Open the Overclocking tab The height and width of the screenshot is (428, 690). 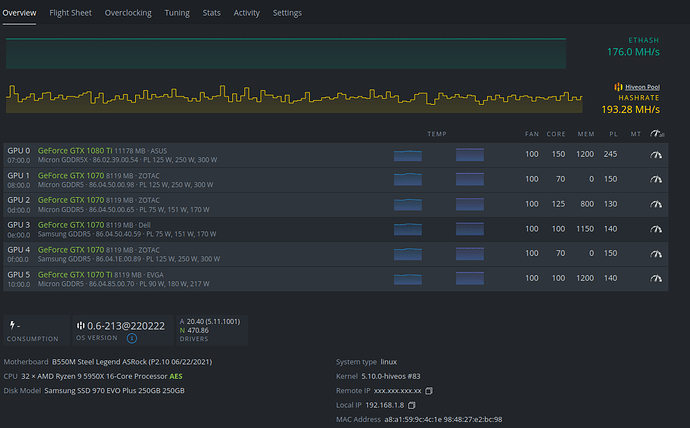click(x=128, y=13)
